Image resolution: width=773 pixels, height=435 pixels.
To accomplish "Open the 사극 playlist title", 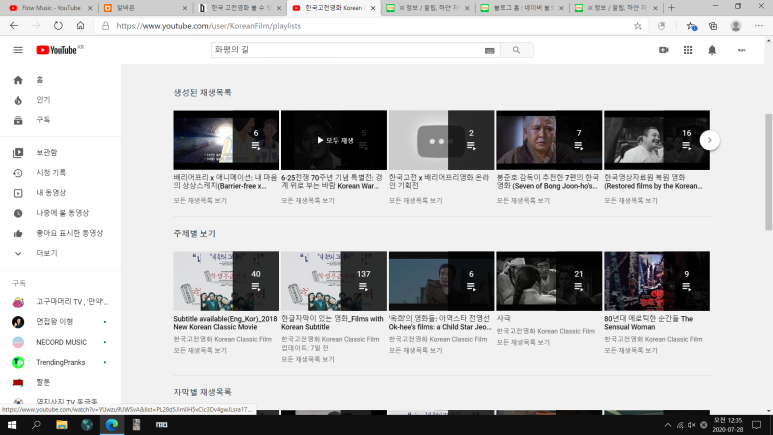I will [503, 319].
